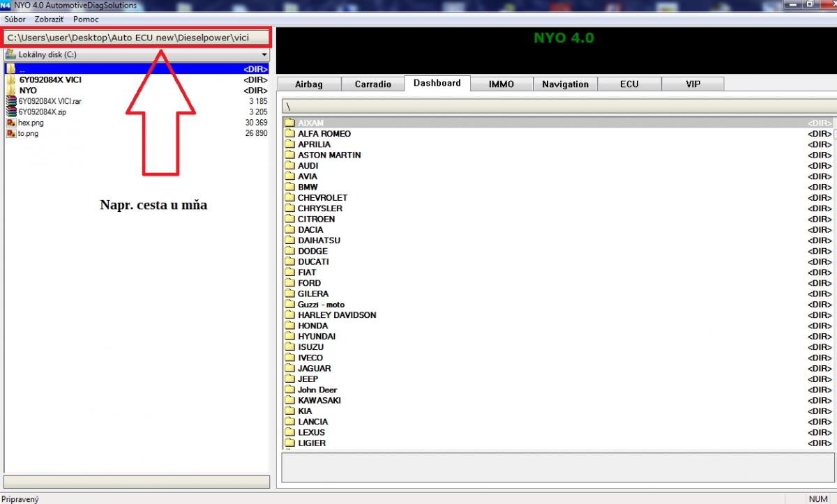Switch to the ECU tab
Screen dimensions: 837x504
click(x=628, y=84)
